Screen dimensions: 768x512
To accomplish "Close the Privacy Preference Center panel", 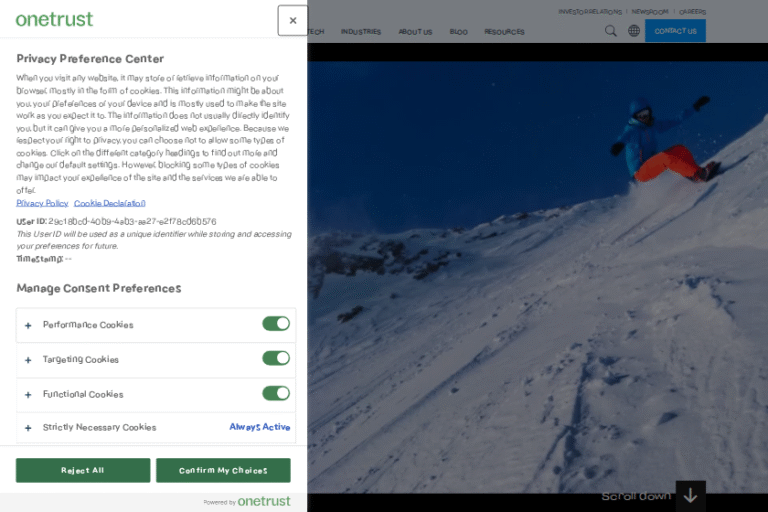I will [292, 20].
